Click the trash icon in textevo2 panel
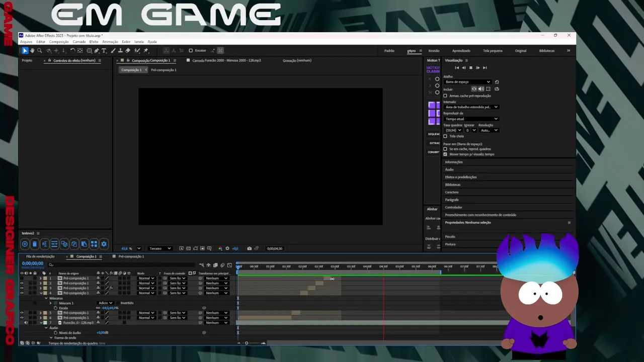Image resolution: width=644 pixels, height=362 pixels. (34, 244)
